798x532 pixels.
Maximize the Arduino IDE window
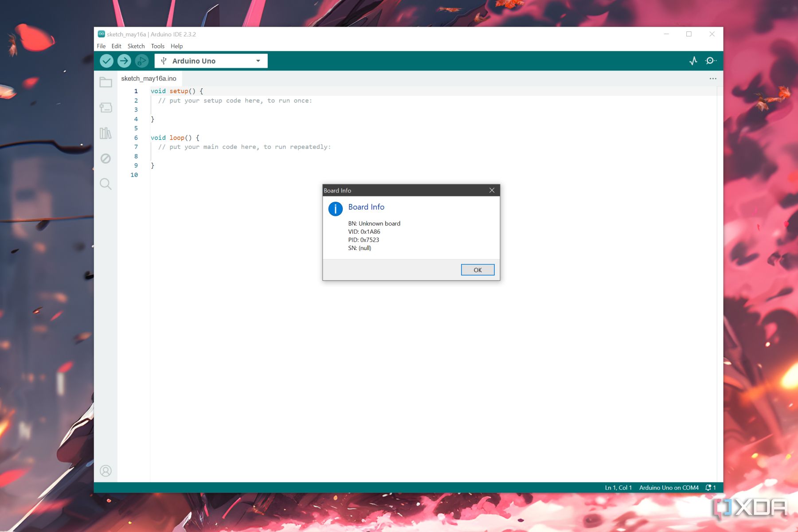(689, 34)
